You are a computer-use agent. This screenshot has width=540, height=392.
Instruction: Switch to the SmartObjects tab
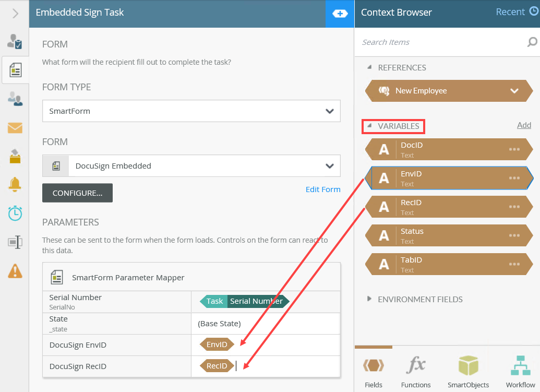468,370
